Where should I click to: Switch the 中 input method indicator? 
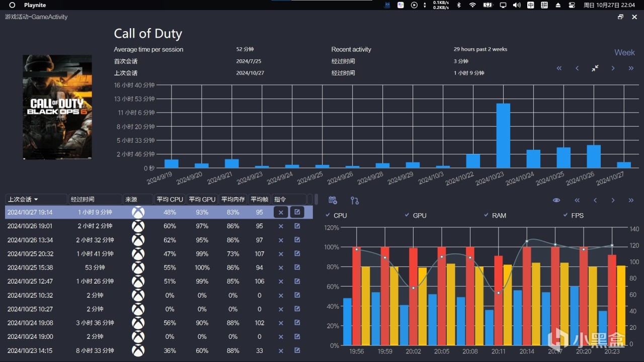(x=530, y=5)
